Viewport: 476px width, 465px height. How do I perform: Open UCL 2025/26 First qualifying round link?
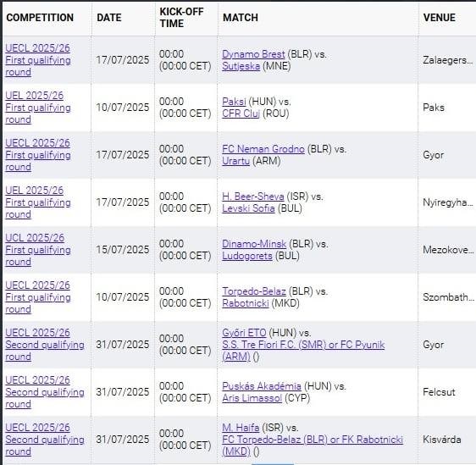click(x=38, y=250)
